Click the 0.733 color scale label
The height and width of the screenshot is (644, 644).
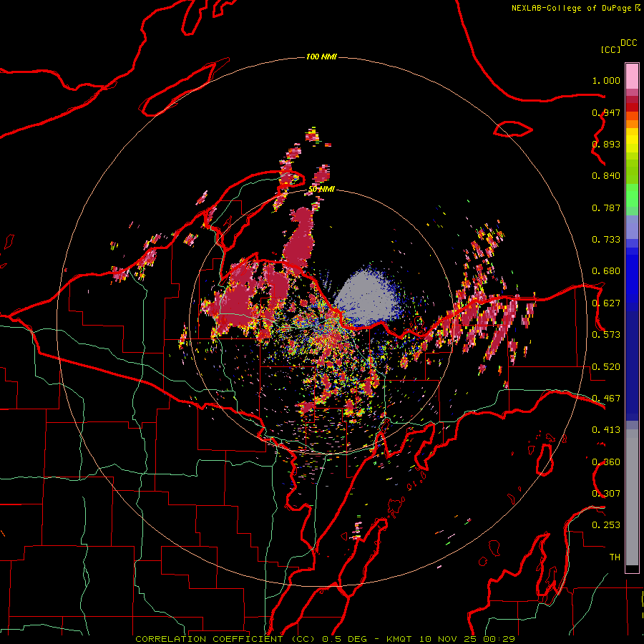point(606,240)
